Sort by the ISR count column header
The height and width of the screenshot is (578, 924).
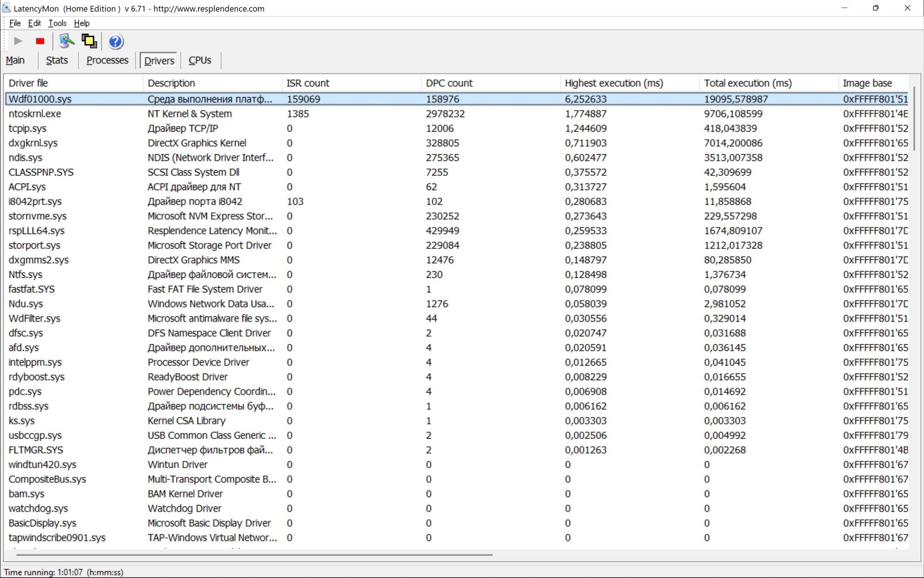pos(352,83)
